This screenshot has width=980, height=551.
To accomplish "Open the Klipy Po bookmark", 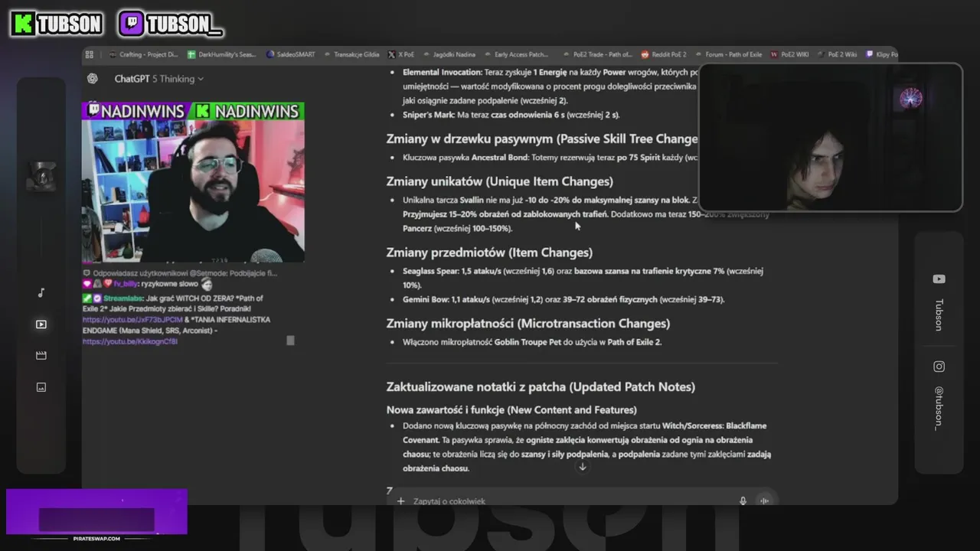I will 881,54.
